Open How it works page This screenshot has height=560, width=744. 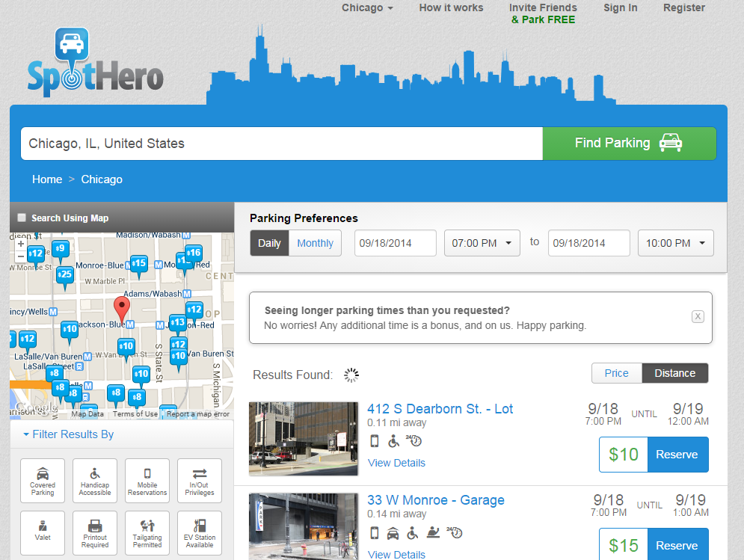451,7
